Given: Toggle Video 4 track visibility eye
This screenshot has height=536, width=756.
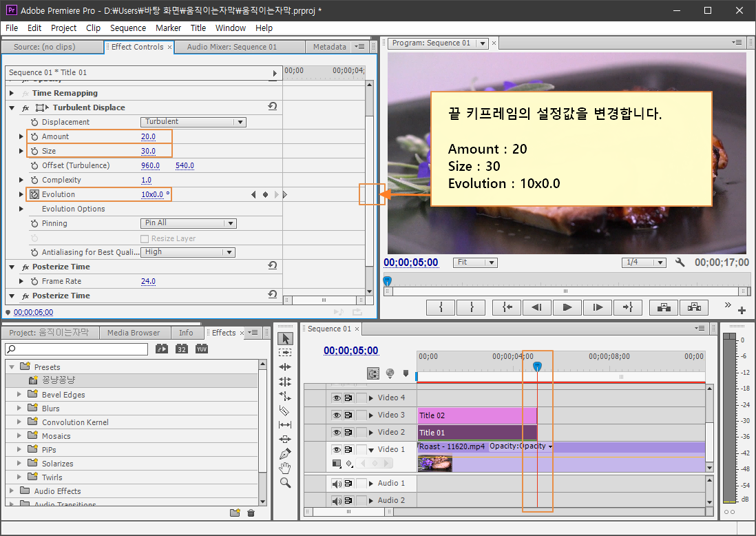Looking at the screenshot, I should click(x=337, y=398).
